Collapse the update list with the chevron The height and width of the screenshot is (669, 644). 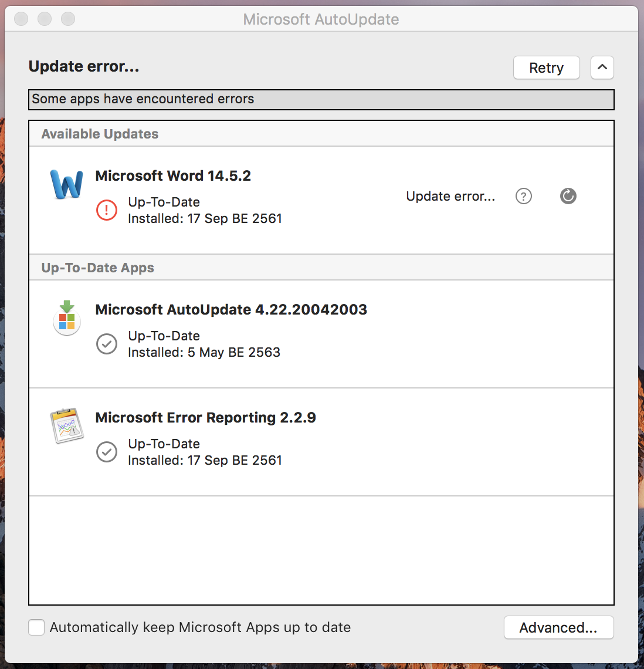point(602,67)
